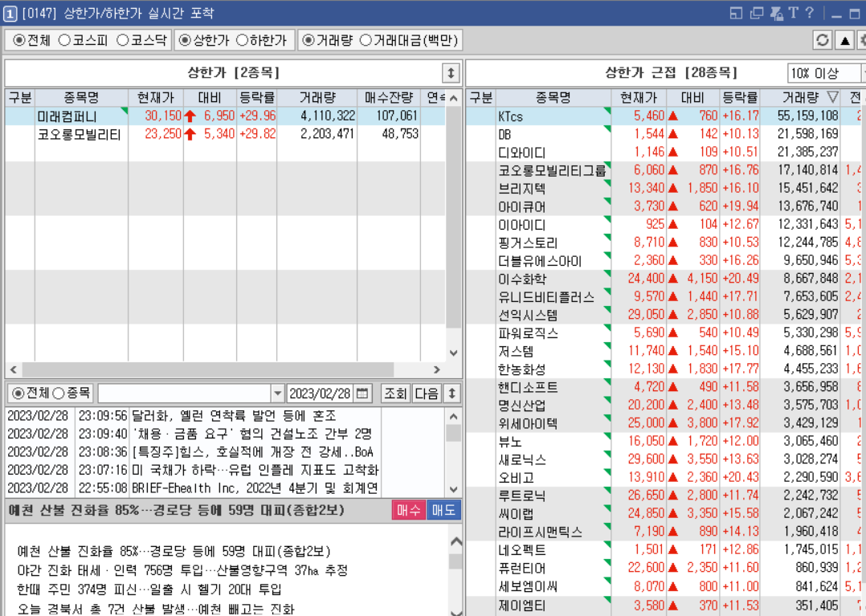This screenshot has width=866, height=616.
Task: Select the 라이프시맨틱스 row
Action: click(665, 532)
